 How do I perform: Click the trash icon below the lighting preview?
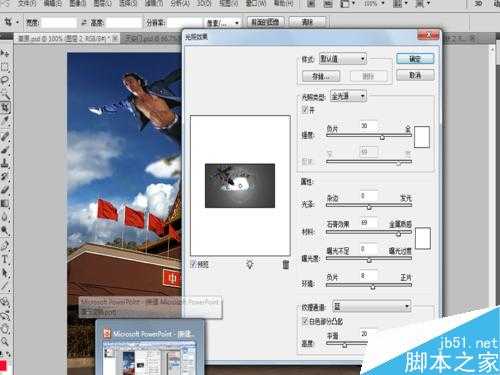286,265
